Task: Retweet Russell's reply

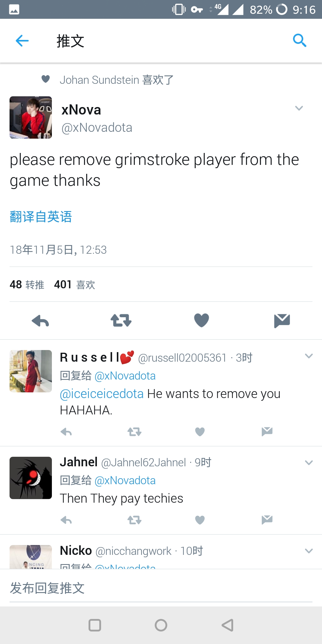Action: 134,431
